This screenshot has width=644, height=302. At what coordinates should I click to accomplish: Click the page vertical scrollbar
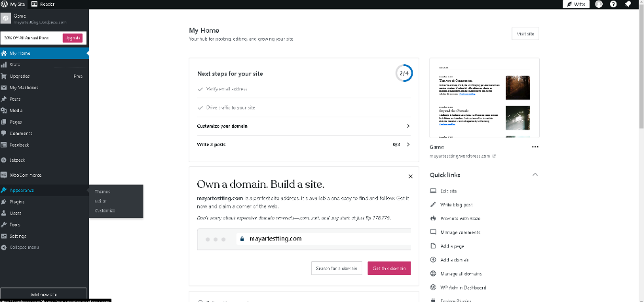coord(641,66)
